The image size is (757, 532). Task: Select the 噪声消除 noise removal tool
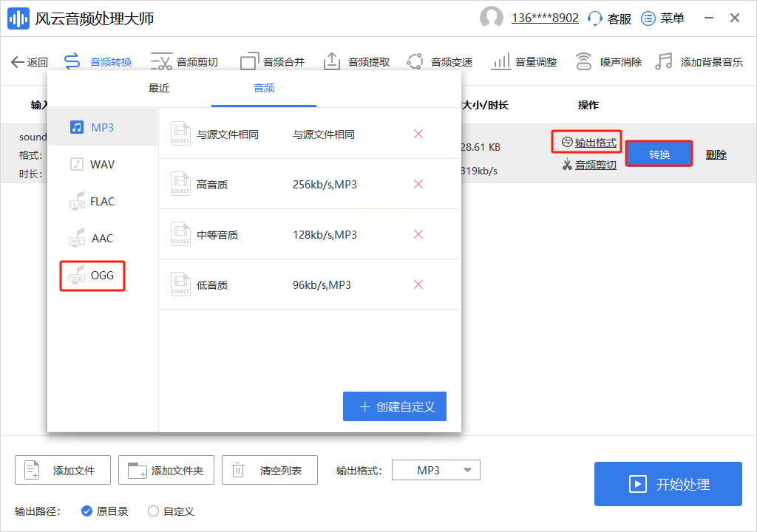608,62
